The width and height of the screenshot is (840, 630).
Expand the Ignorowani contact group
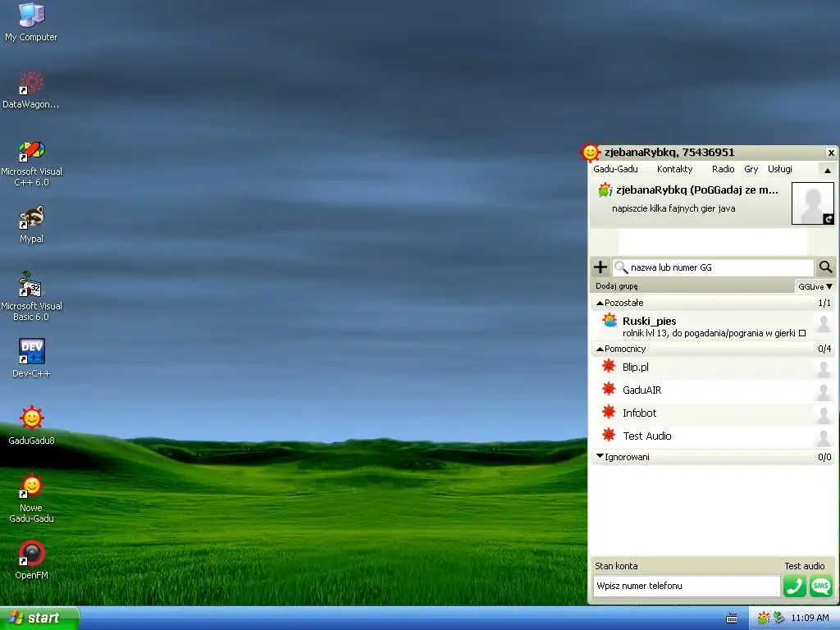point(600,456)
